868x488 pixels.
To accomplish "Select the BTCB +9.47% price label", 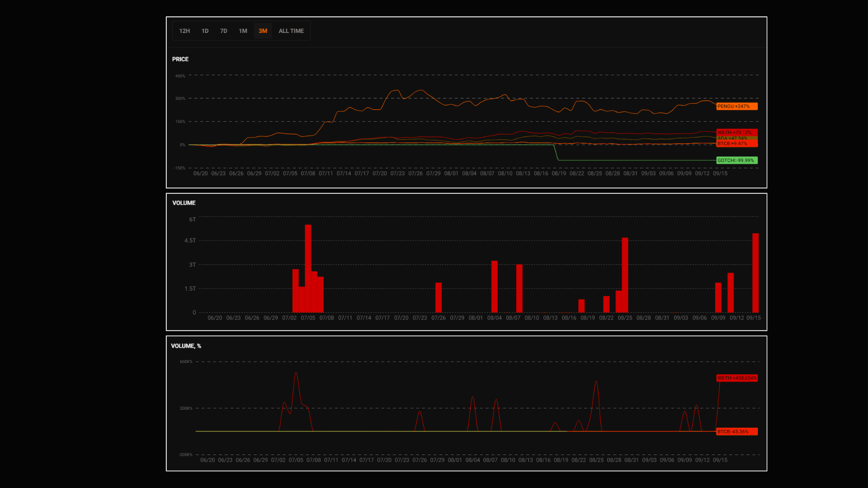I will pos(736,144).
